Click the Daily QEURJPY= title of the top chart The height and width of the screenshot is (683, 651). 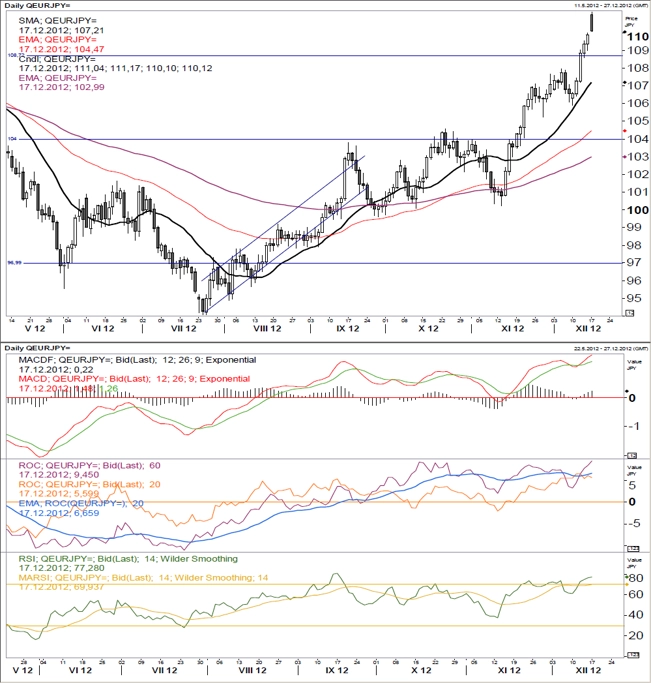click(x=37, y=6)
